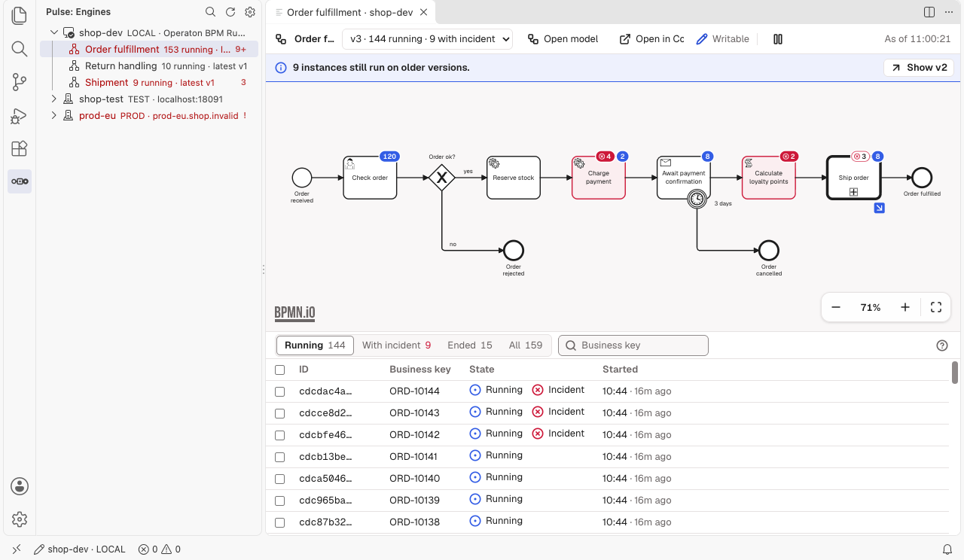Image resolution: width=964 pixels, height=560 pixels.
Task: Click the 120 badge on Check order
Action: tap(389, 157)
